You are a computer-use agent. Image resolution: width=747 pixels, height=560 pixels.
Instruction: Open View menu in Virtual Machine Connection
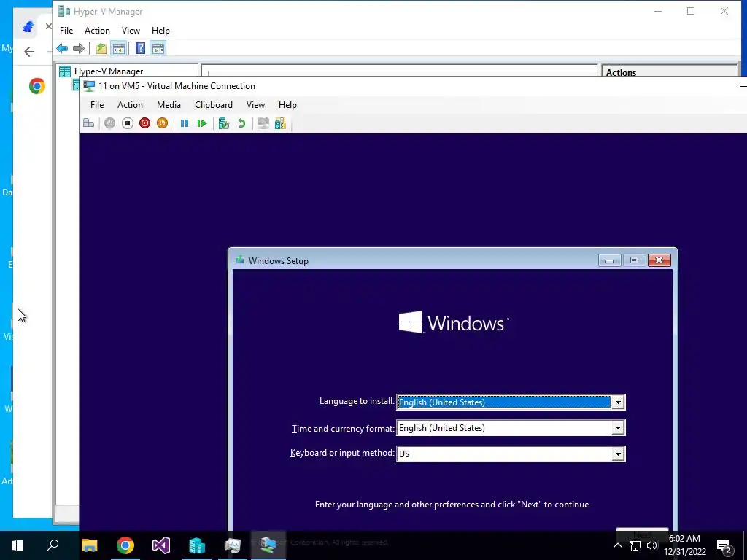coord(255,105)
